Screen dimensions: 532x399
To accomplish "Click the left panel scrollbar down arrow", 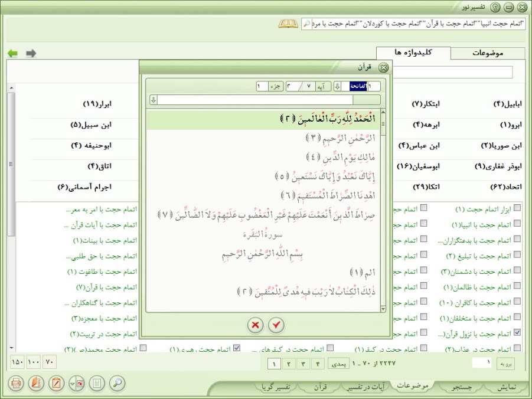I will coord(11,348).
